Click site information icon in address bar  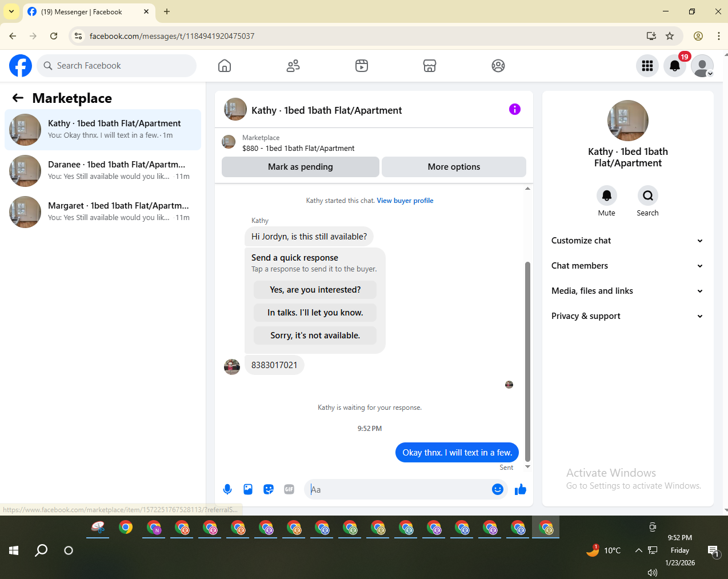pos(78,36)
